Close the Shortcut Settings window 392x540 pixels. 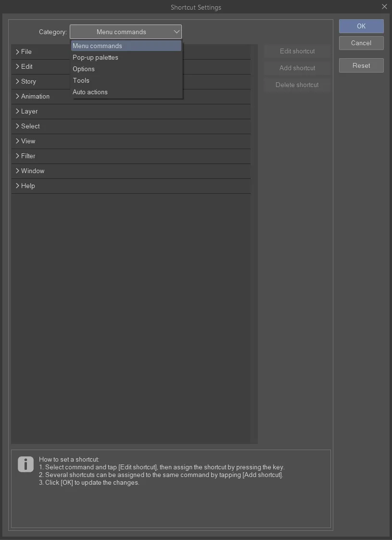[x=384, y=7]
